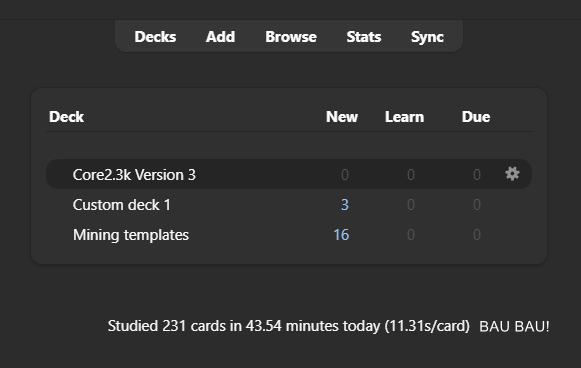This screenshot has width=581, height=368.
Task: Click Add to create a new card
Action: tap(220, 37)
